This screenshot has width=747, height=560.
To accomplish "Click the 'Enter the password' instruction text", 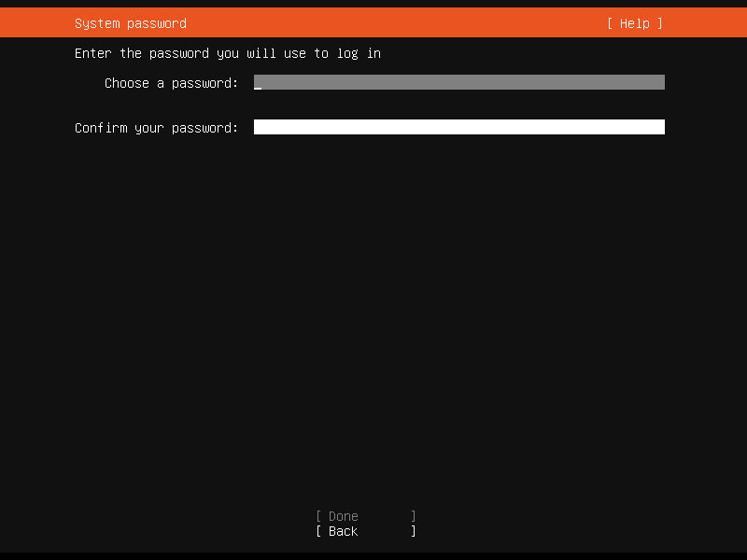I will (227, 53).
